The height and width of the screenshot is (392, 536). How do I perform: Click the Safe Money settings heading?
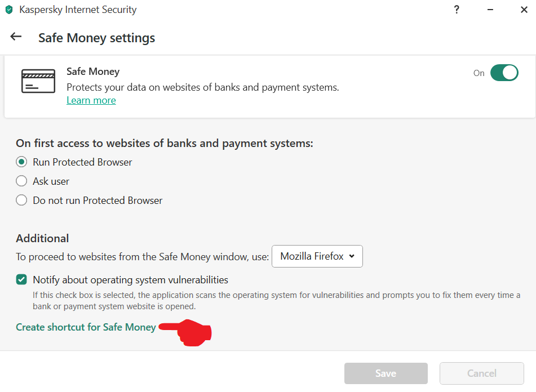96,38
